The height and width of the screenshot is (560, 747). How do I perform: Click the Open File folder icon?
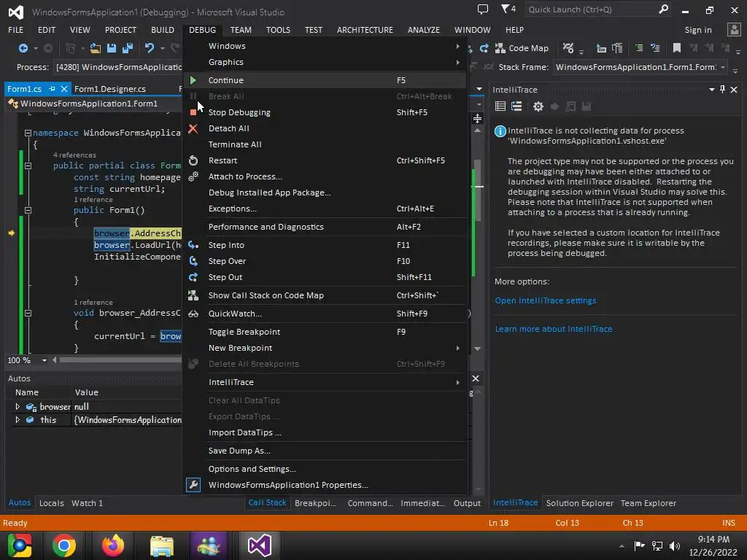(x=96, y=48)
